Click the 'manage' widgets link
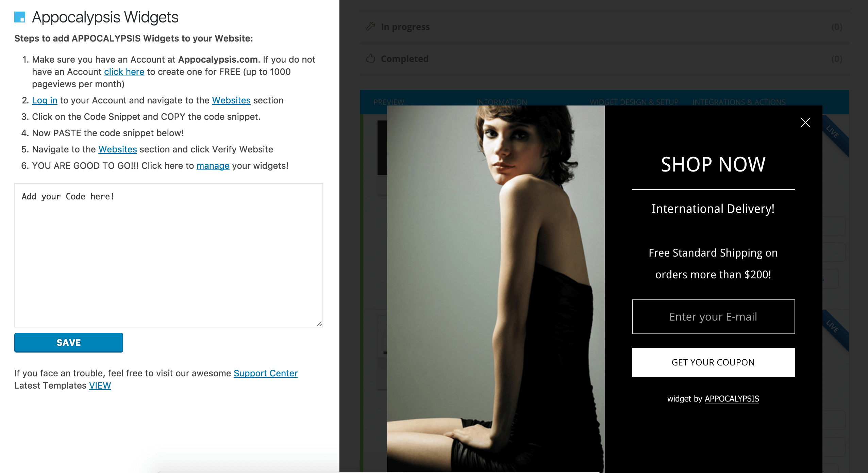Image resolution: width=868 pixels, height=473 pixels. 213,166
